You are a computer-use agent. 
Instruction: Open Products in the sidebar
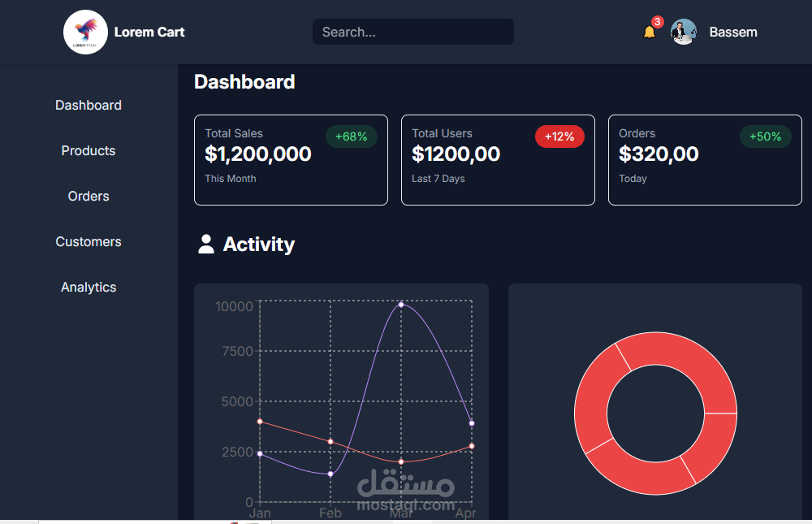(89, 151)
